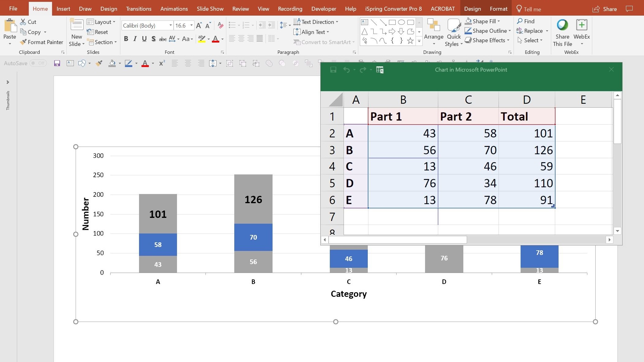Edit chart data in Microsoft Excel
The height and width of the screenshot is (362, 644).
pyautogui.click(x=380, y=70)
